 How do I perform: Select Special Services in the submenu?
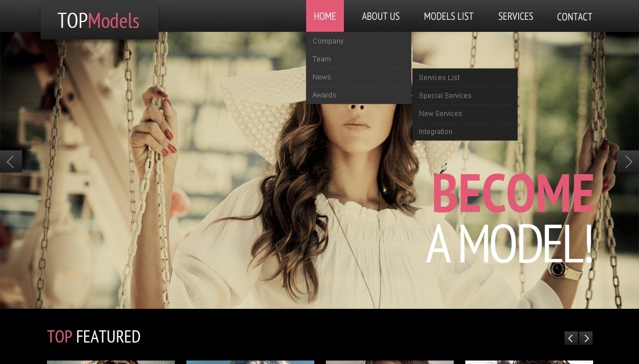(x=445, y=96)
